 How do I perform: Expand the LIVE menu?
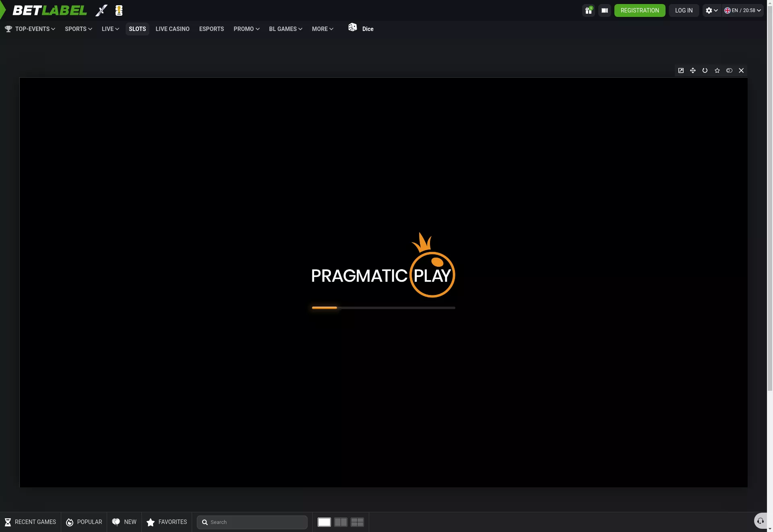pyautogui.click(x=110, y=29)
